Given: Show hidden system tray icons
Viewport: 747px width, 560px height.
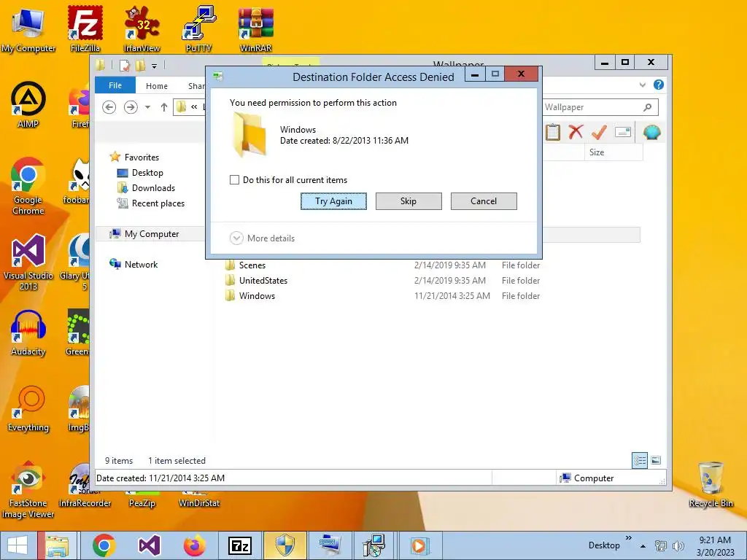Looking at the screenshot, I should tap(643, 546).
